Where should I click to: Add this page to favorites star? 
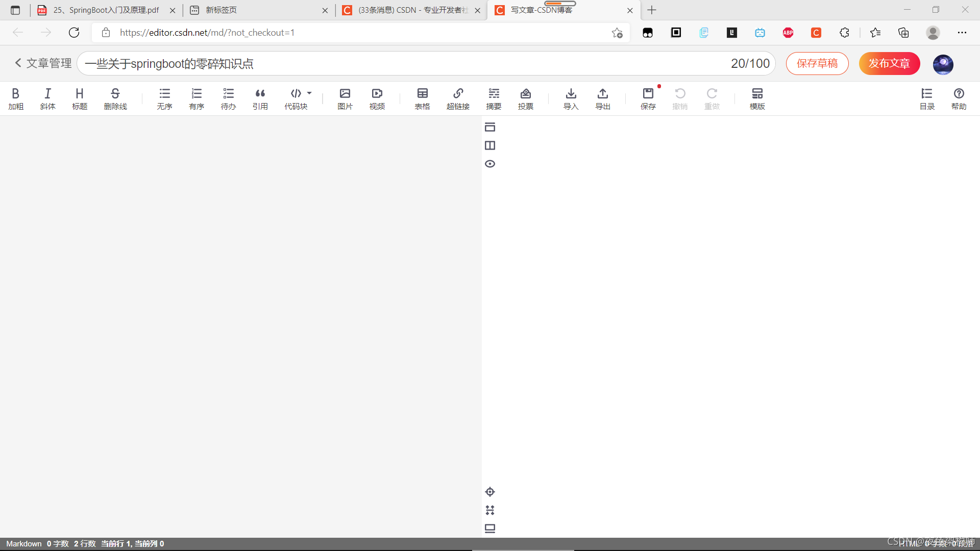pos(617,33)
